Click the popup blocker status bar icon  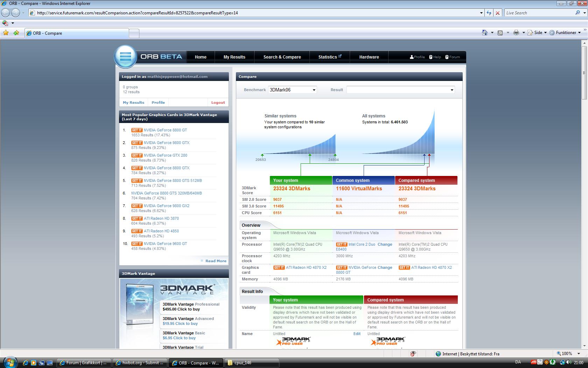pos(413,354)
